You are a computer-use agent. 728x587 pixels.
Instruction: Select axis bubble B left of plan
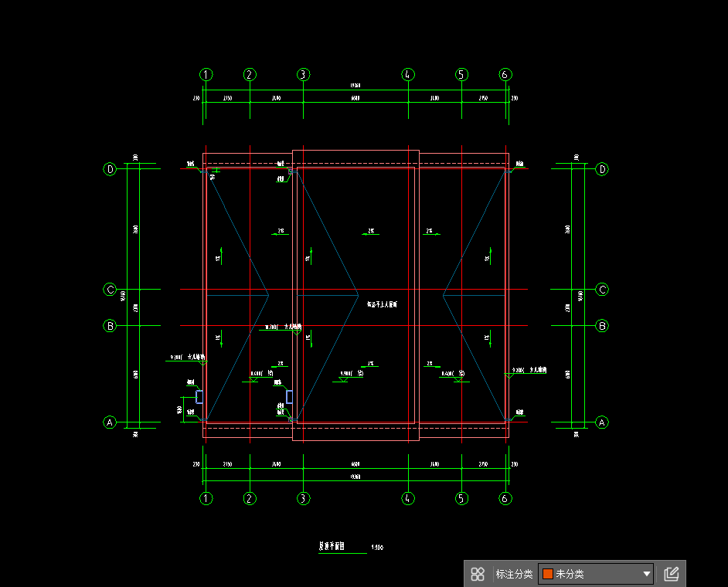point(110,326)
